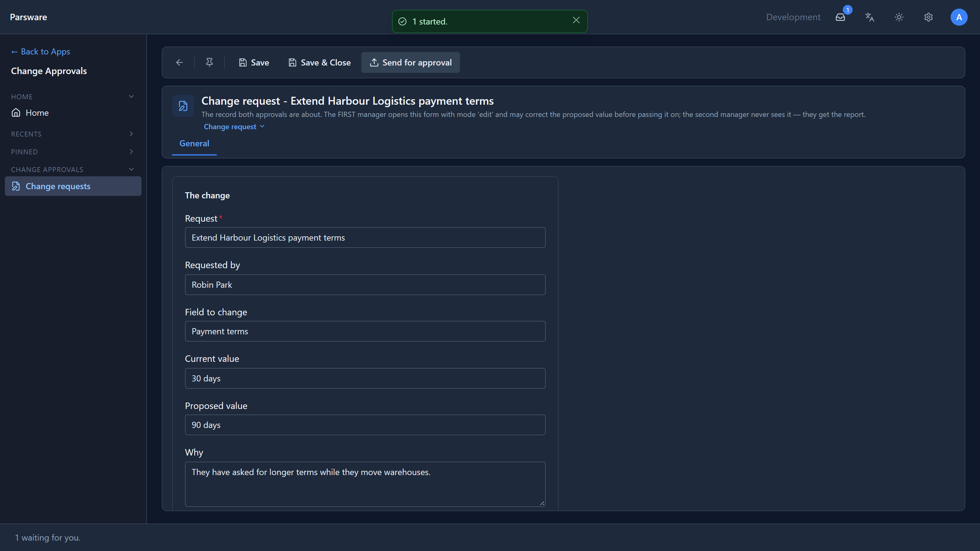The height and width of the screenshot is (551, 980).
Task: Click the Development environment label
Action: (x=793, y=17)
